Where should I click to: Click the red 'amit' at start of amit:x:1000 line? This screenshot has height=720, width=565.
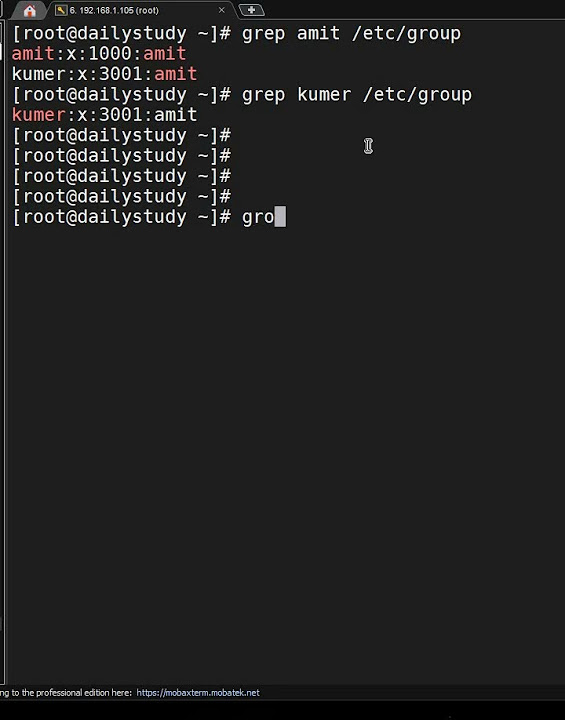point(33,54)
